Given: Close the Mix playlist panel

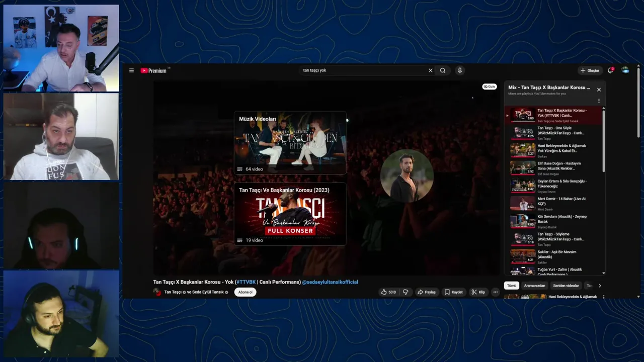Looking at the screenshot, I should click(599, 89).
